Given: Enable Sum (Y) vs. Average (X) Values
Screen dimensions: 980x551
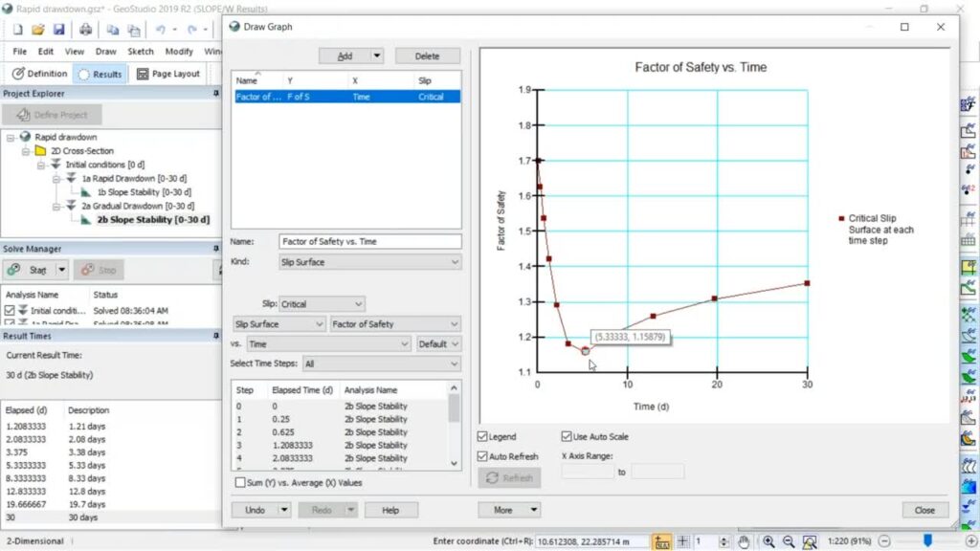Looking at the screenshot, I should point(240,483).
